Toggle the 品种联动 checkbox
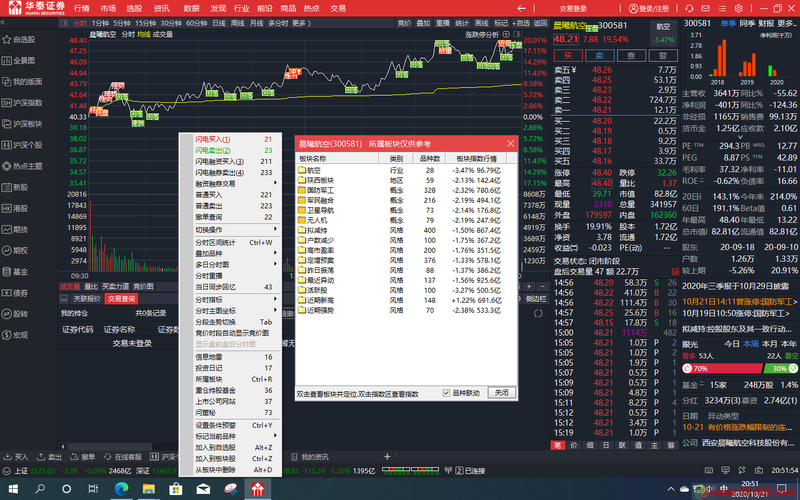The width and height of the screenshot is (800, 500). click(x=446, y=393)
